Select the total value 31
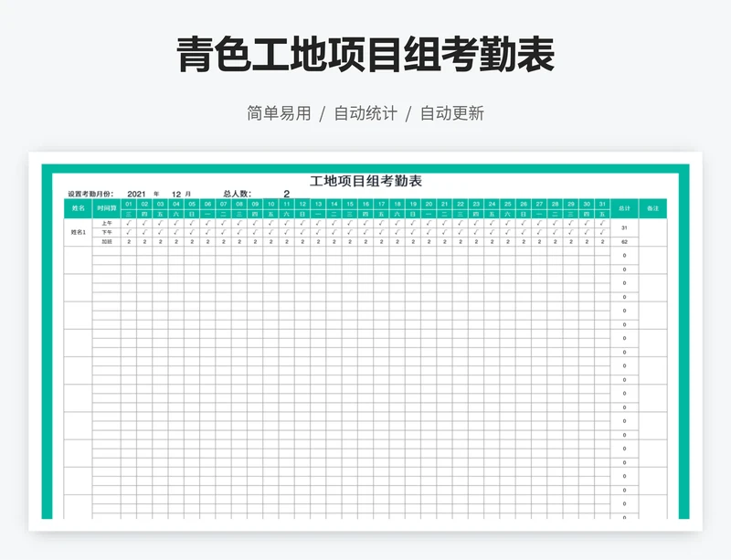Image resolution: width=731 pixels, height=560 pixels. [x=624, y=228]
